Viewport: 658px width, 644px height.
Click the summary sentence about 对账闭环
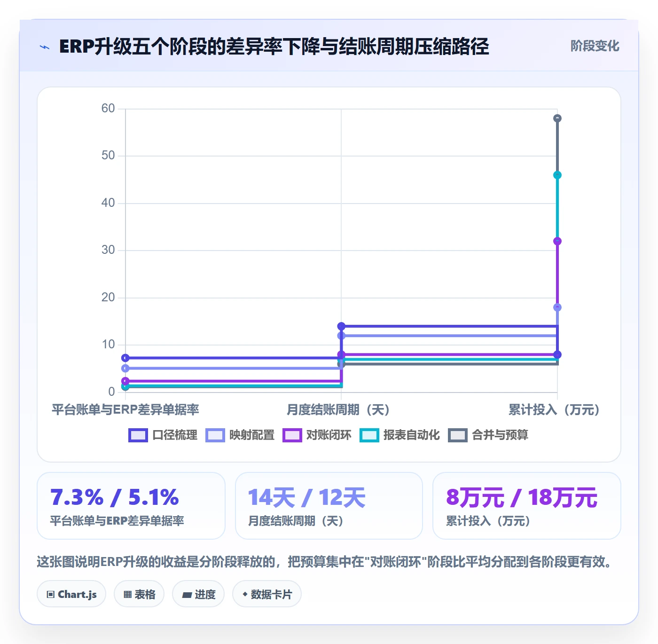pos(324,562)
